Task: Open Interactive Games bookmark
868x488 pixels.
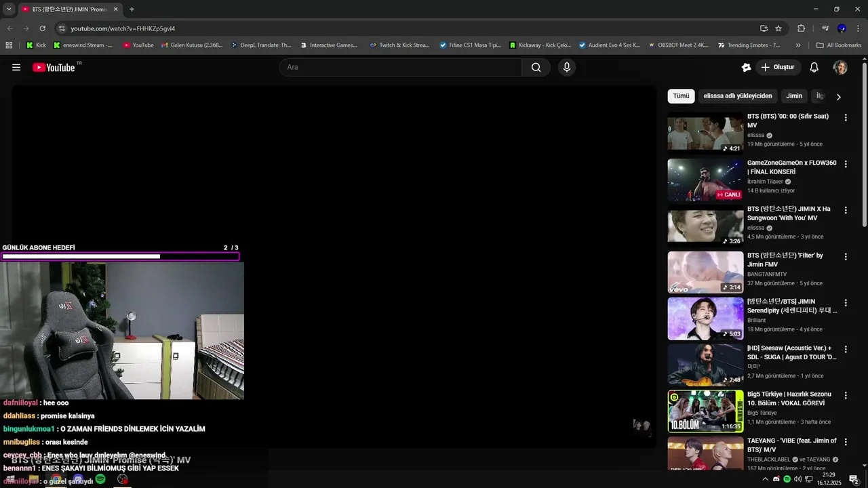Action: point(328,45)
